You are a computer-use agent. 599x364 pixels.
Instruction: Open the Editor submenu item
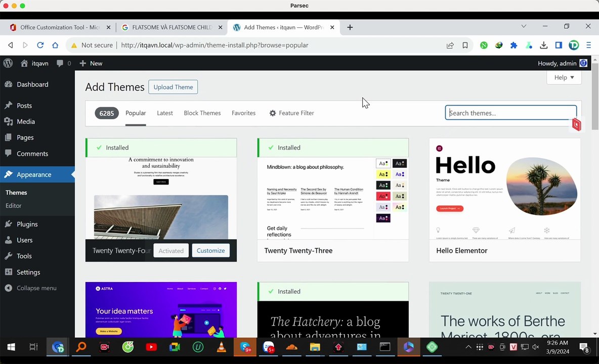(13, 205)
